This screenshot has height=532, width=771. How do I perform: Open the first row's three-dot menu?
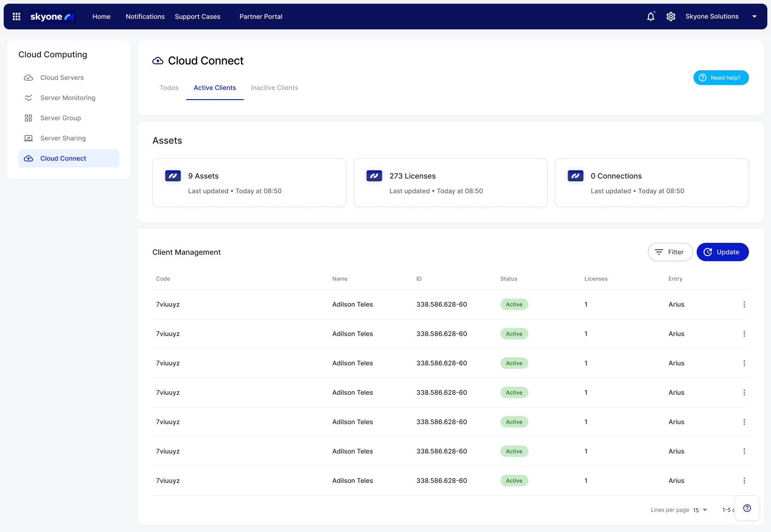[744, 304]
